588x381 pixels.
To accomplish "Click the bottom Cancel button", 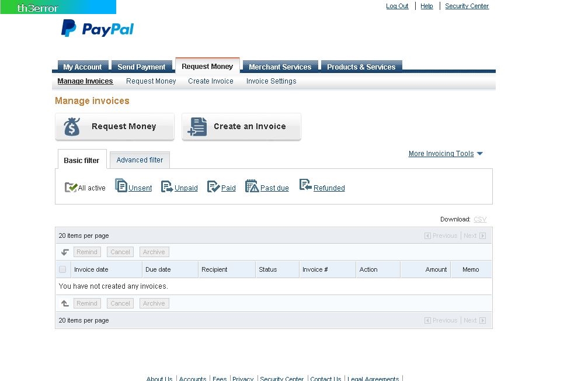I will (x=120, y=303).
